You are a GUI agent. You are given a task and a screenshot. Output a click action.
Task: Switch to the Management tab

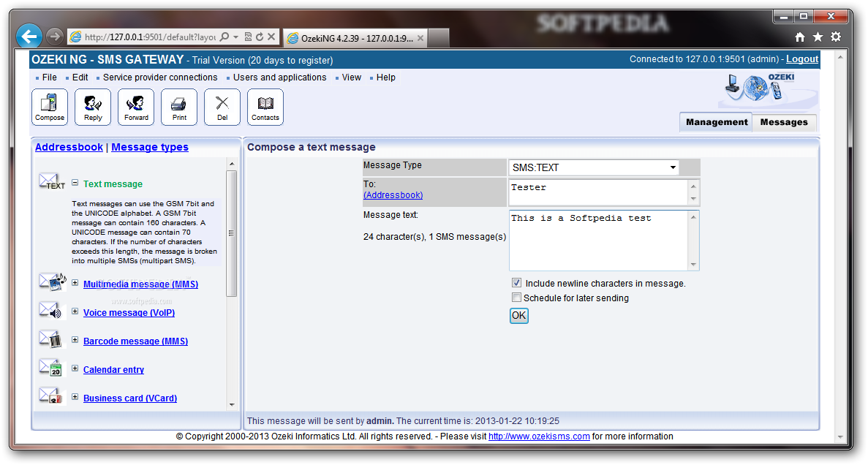pyautogui.click(x=717, y=122)
